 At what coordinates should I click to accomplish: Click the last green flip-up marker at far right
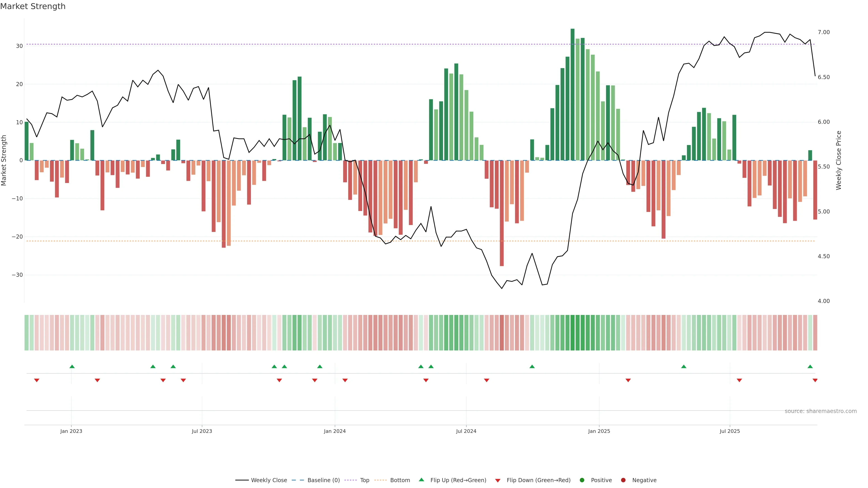click(x=810, y=366)
